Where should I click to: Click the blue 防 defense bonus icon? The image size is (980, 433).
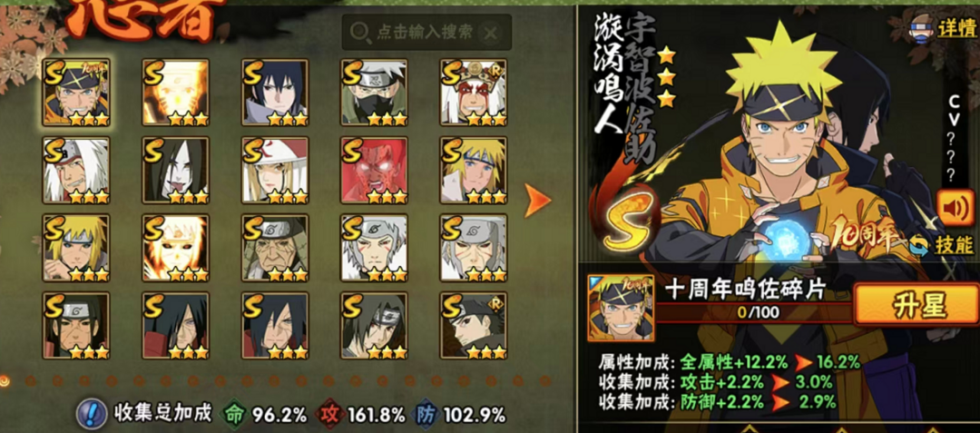[x=426, y=414]
